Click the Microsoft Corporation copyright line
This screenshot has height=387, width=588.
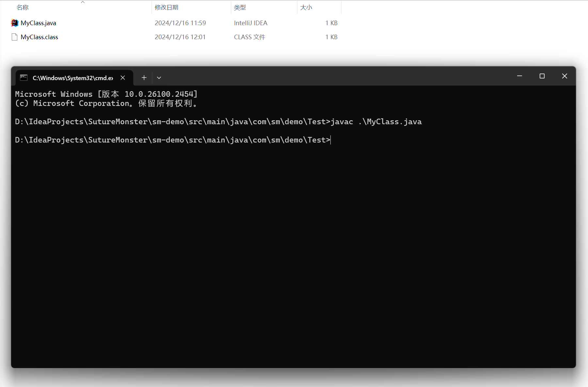[x=106, y=103]
